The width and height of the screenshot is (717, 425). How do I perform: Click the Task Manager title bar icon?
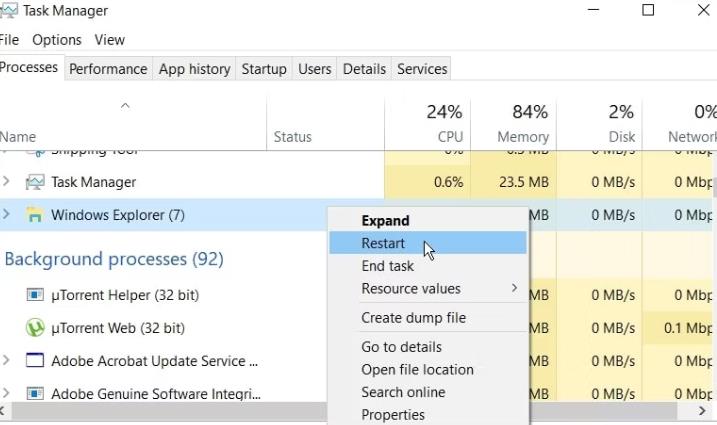point(8,10)
